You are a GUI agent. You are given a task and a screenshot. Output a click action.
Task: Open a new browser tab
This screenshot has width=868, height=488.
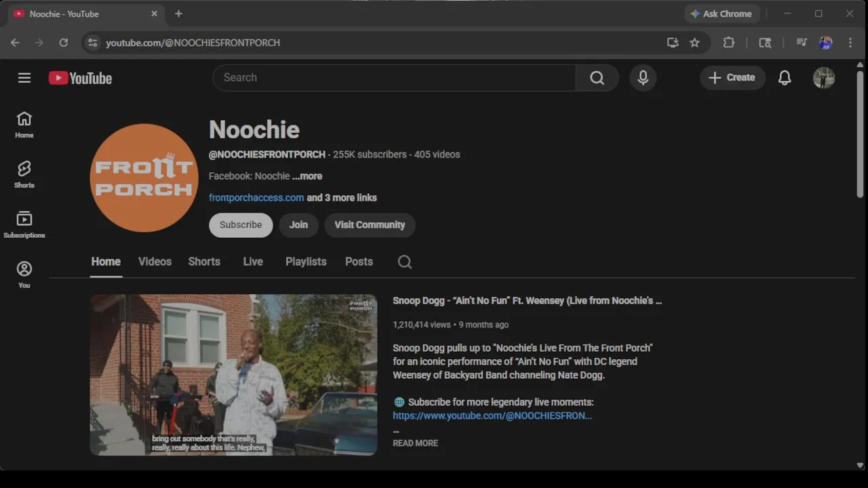pos(178,14)
